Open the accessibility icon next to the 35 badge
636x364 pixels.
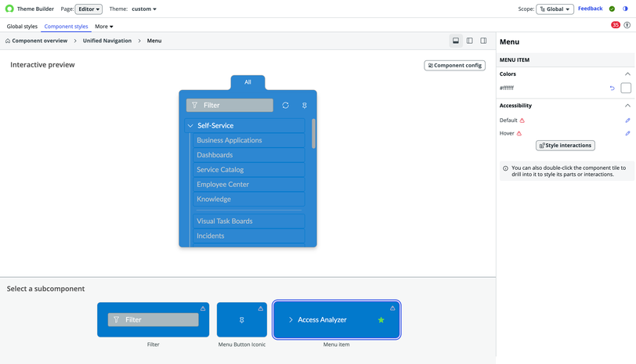pyautogui.click(x=627, y=25)
